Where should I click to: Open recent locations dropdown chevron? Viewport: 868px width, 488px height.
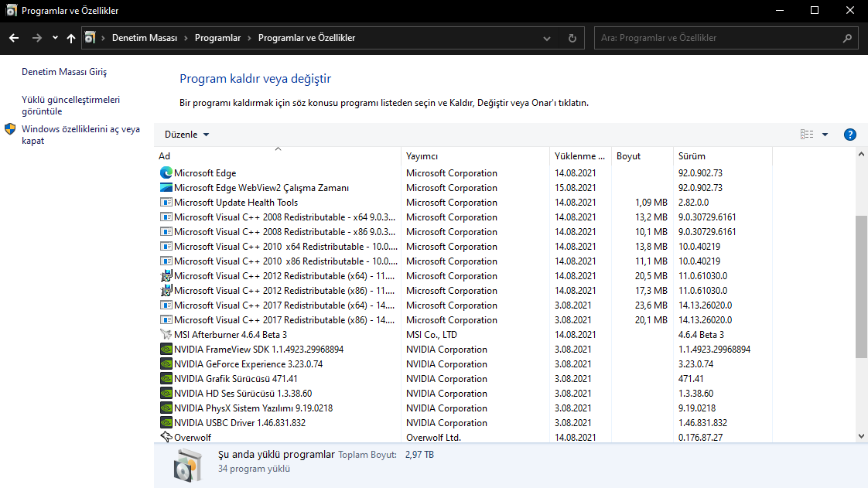pos(55,38)
